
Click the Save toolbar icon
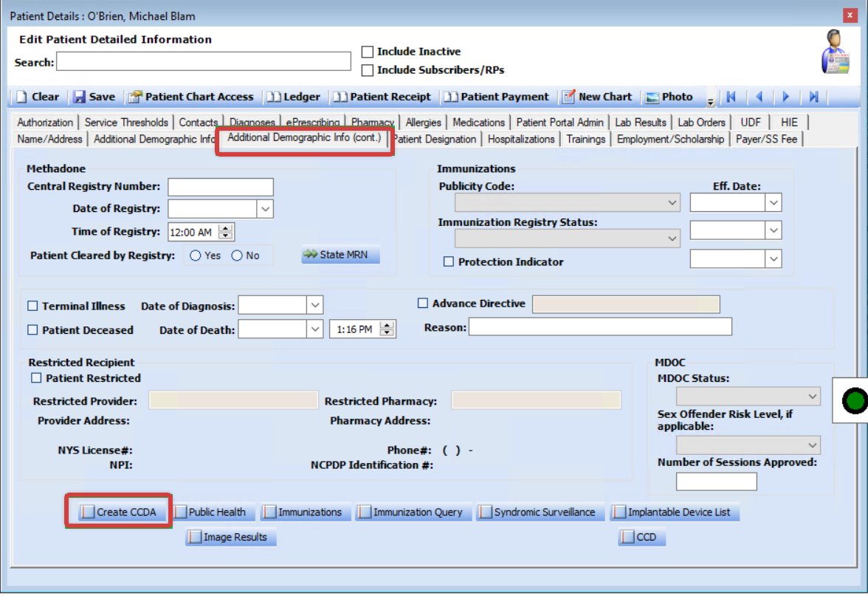[x=94, y=97]
